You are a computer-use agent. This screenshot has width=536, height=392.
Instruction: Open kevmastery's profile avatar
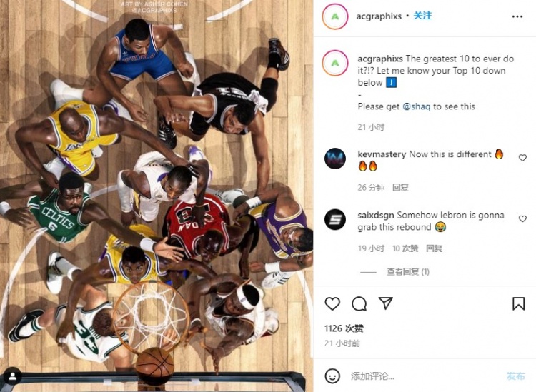335,159
